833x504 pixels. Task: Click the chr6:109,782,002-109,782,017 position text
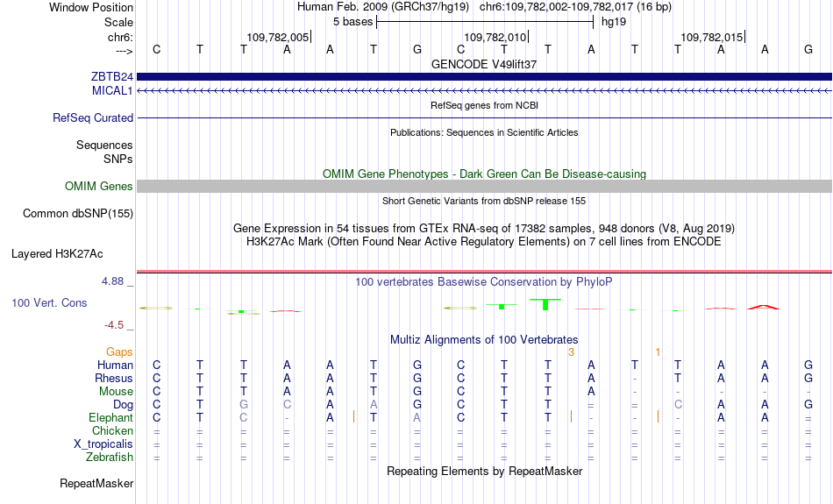pyautogui.click(x=575, y=7)
